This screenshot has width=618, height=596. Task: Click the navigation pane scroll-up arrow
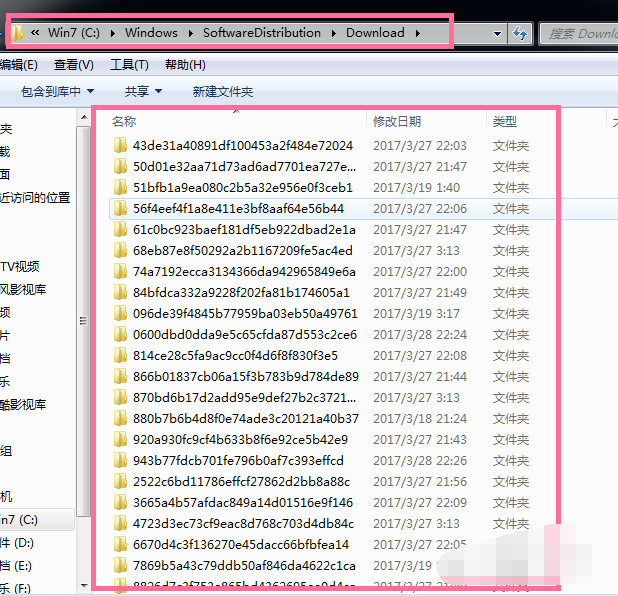84,117
